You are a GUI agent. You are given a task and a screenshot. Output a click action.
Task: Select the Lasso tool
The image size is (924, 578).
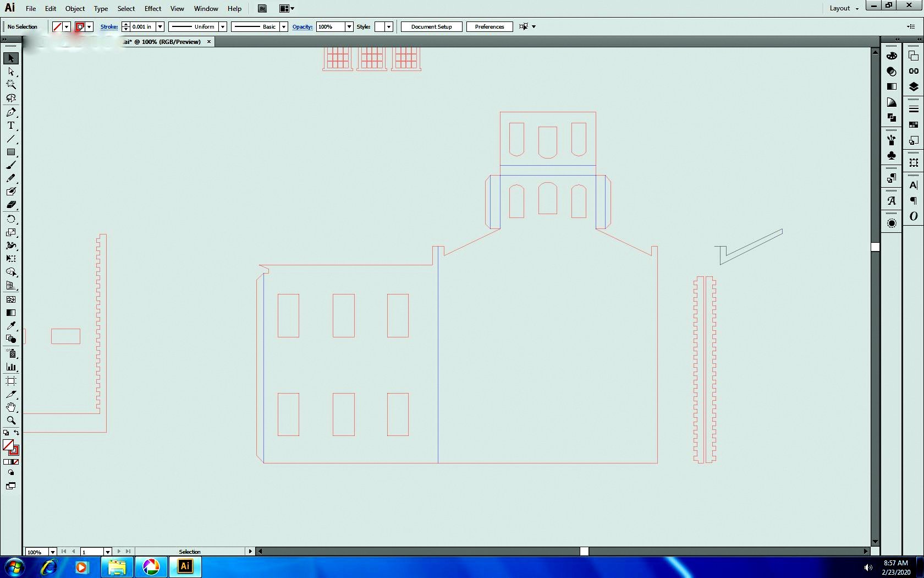coord(11,98)
